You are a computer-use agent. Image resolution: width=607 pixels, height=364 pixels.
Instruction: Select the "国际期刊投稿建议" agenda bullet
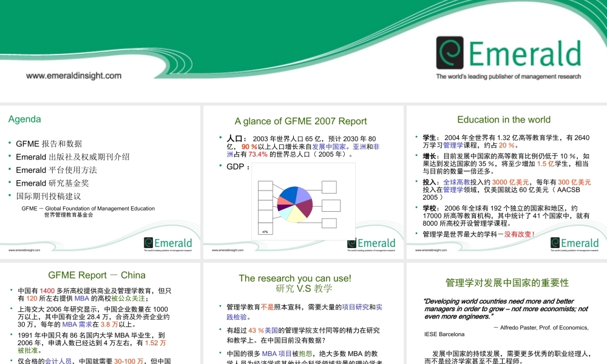[49, 197]
